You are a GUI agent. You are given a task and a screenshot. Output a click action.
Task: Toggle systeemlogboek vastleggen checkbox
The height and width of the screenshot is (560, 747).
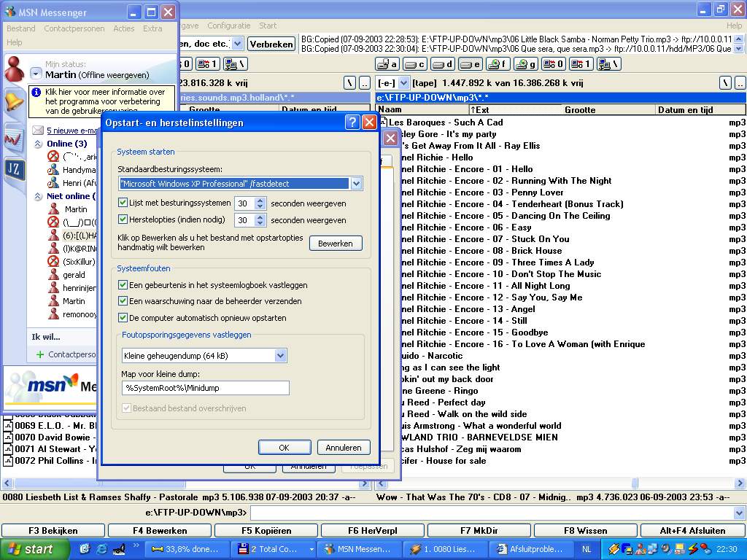click(123, 285)
